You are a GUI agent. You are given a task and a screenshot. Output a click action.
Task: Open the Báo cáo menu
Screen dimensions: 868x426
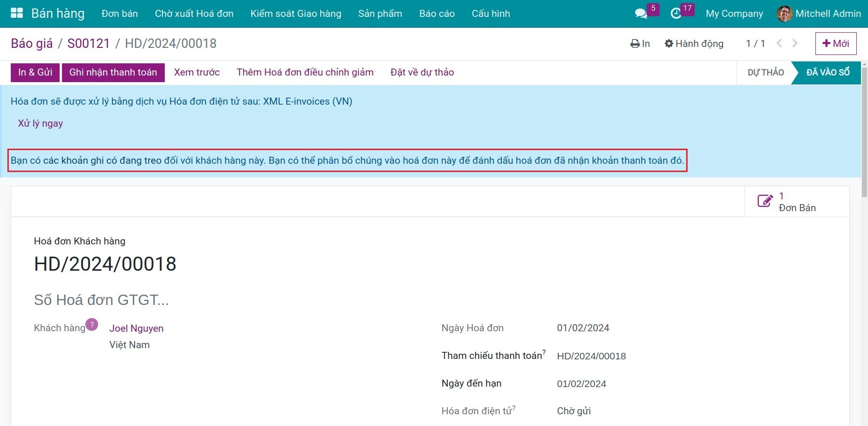[437, 14]
